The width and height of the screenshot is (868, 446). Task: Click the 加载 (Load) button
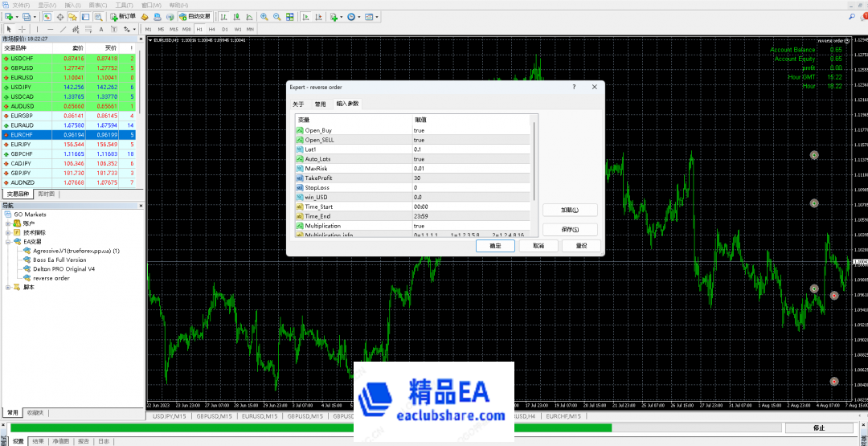click(x=570, y=210)
